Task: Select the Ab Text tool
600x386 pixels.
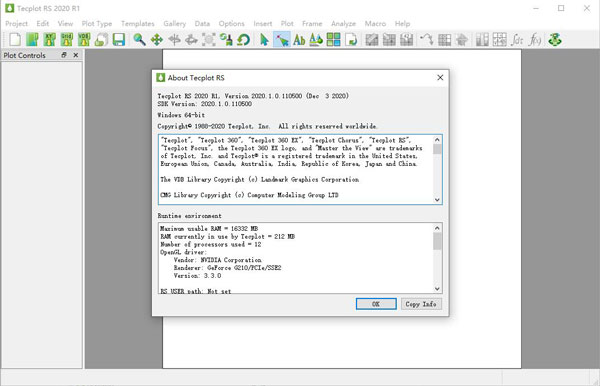Action: (299, 39)
